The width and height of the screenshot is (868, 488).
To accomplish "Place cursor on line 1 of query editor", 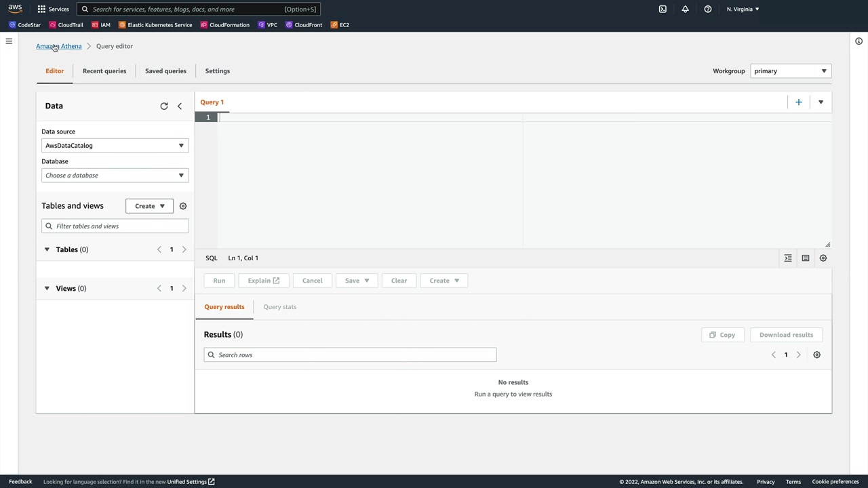I will [525, 118].
